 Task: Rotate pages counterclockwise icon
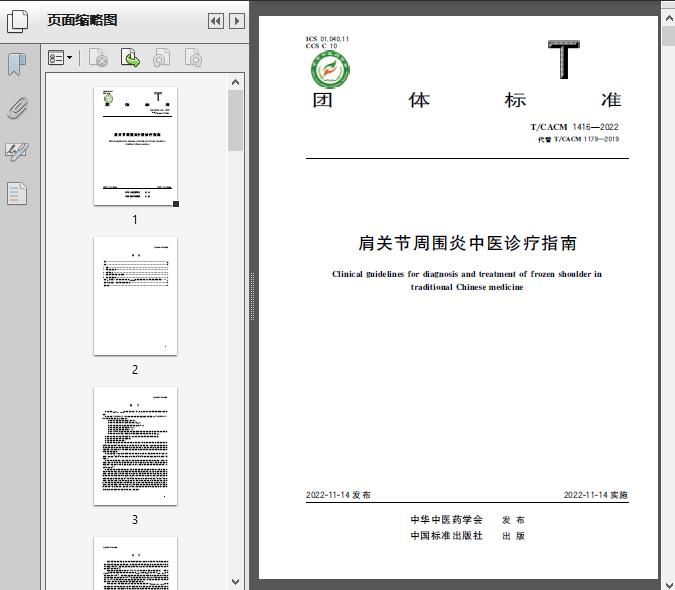pos(161,58)
